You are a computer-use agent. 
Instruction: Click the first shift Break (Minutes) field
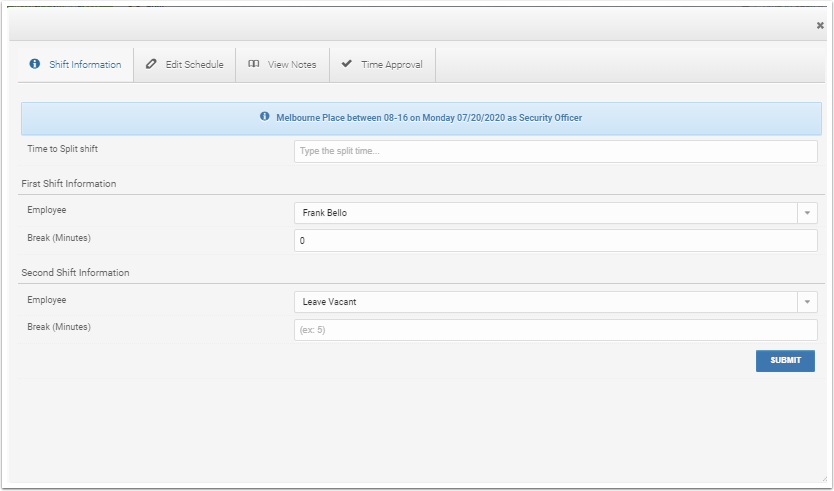click(555, 241)
